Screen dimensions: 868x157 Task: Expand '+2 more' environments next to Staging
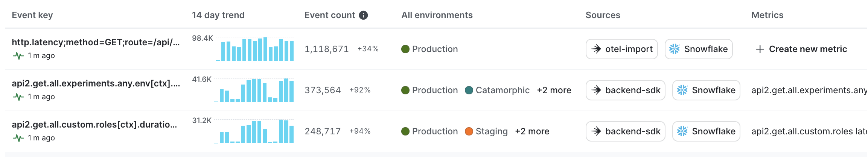point(532,131)
